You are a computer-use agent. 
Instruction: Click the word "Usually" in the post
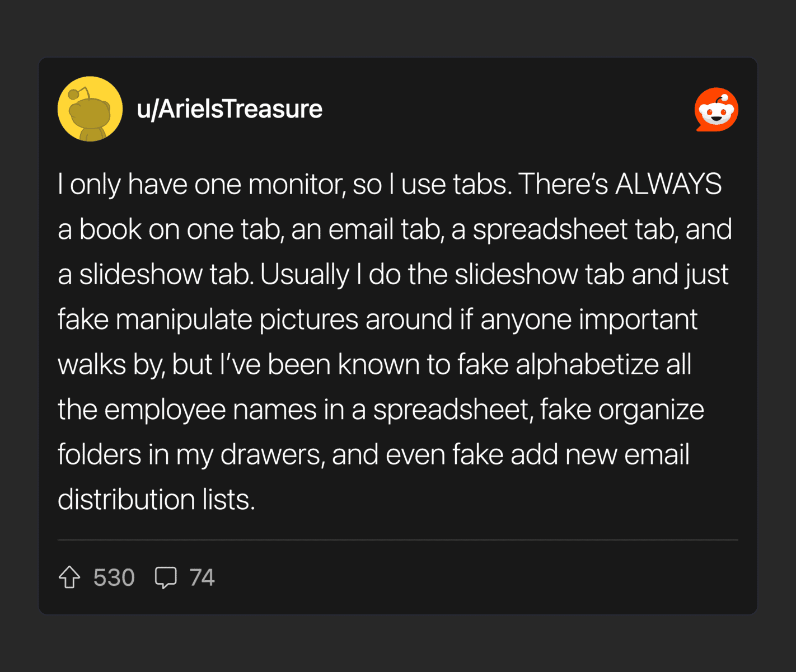click(x=305, y=274)
